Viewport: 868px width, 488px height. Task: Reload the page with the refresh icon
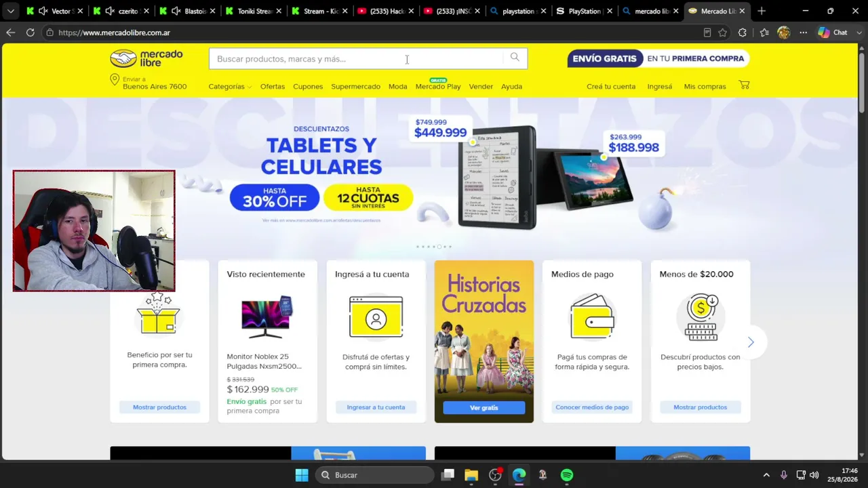click(30, 33)
